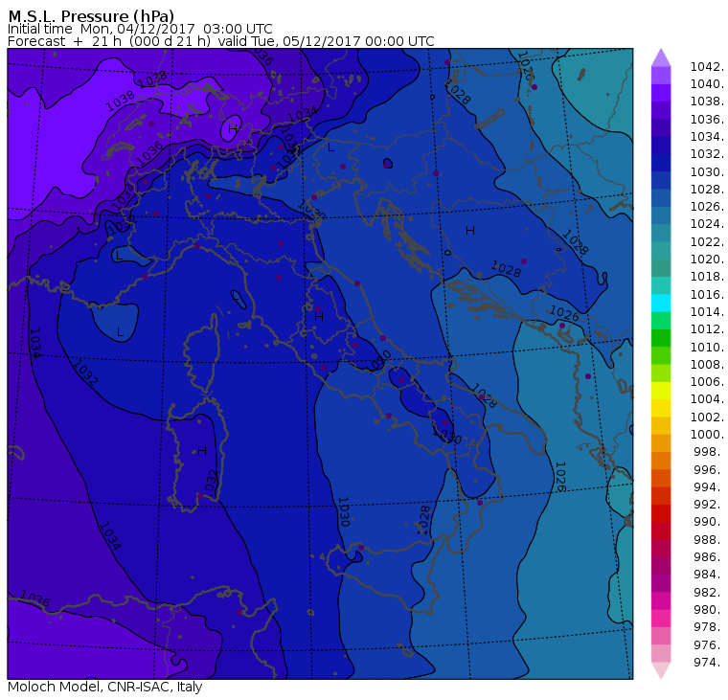Pick the cyan legend color between 1016 and 1014

661,303
